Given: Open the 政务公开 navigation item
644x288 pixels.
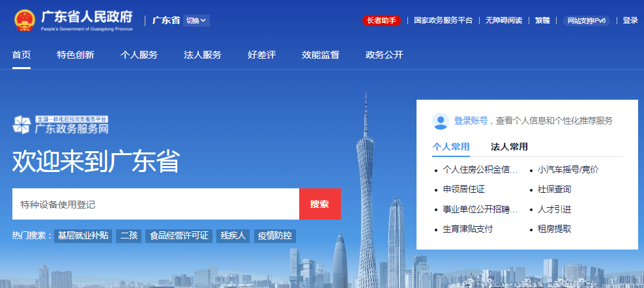Looking at the screenshot, I should click(385, 55).
